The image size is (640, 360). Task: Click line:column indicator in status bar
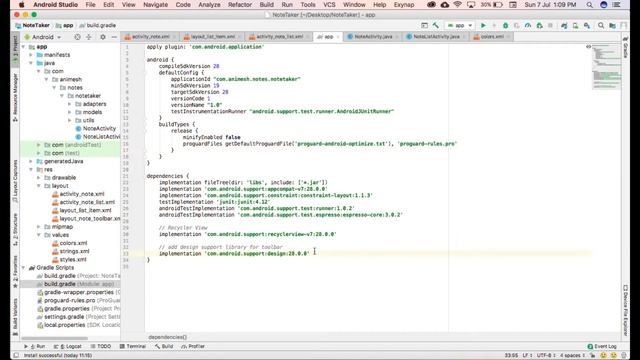click(x=511, y=356)
